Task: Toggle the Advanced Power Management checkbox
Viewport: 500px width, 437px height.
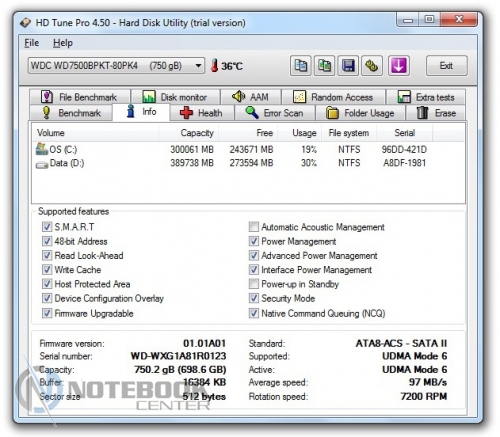Action: (254, 256)
